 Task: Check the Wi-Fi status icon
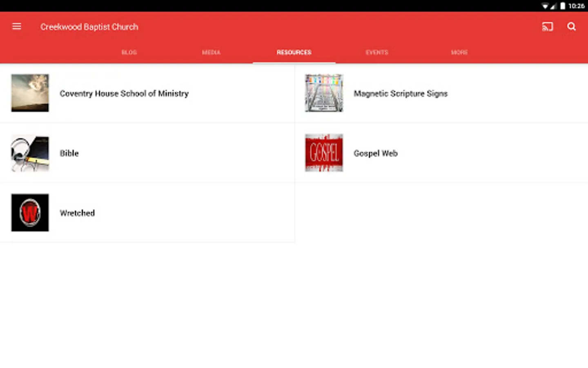click(x=545, y=6)
